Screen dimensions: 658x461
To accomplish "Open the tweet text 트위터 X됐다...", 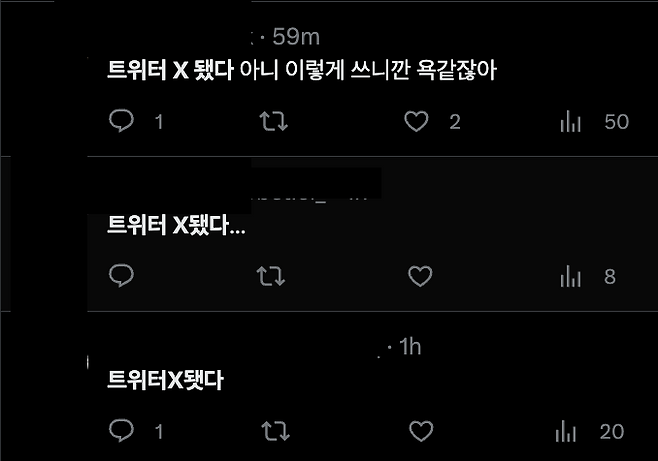I will (x=176, y=225).
